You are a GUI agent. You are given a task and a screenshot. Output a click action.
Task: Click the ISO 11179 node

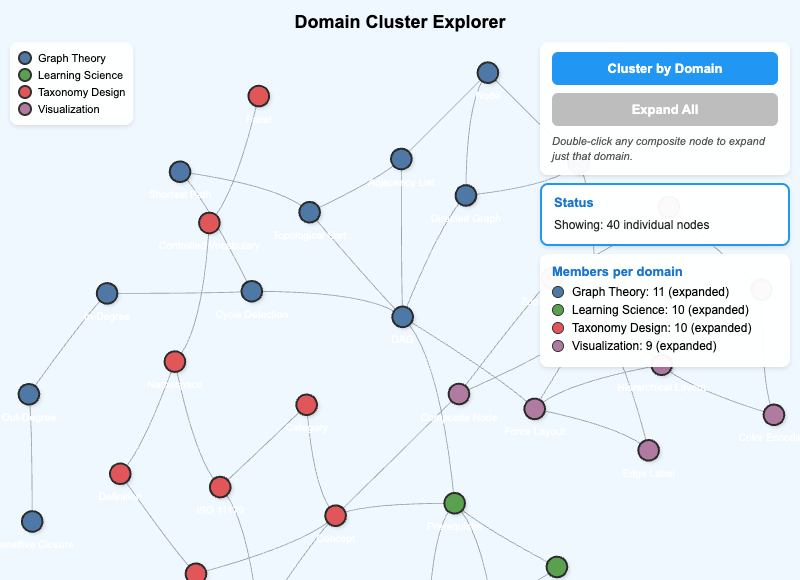[220, 487]
